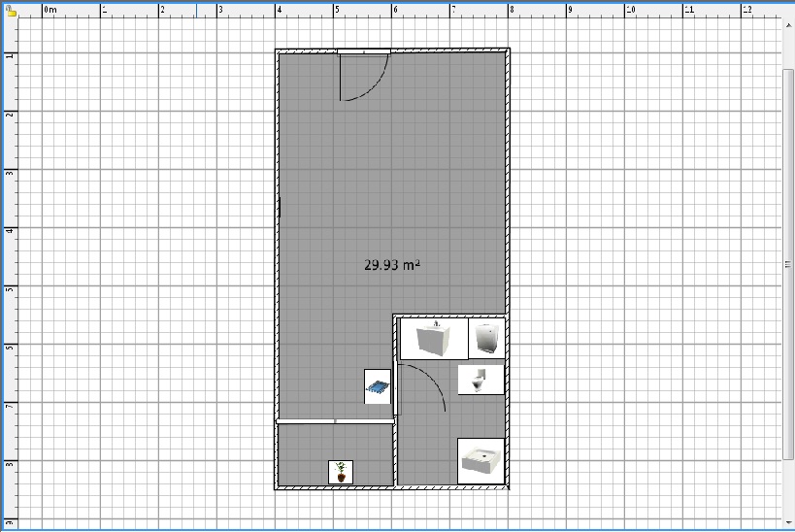Image resolution: width=795 pixels, height=532 pixels.
Task: Select the entrance door on the top wall
Action: 364,75
